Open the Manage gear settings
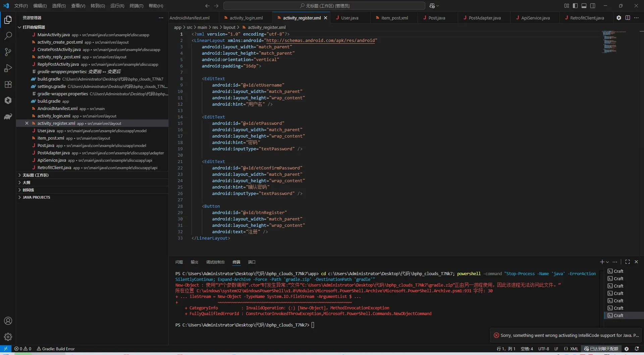 tap(8, 337)
